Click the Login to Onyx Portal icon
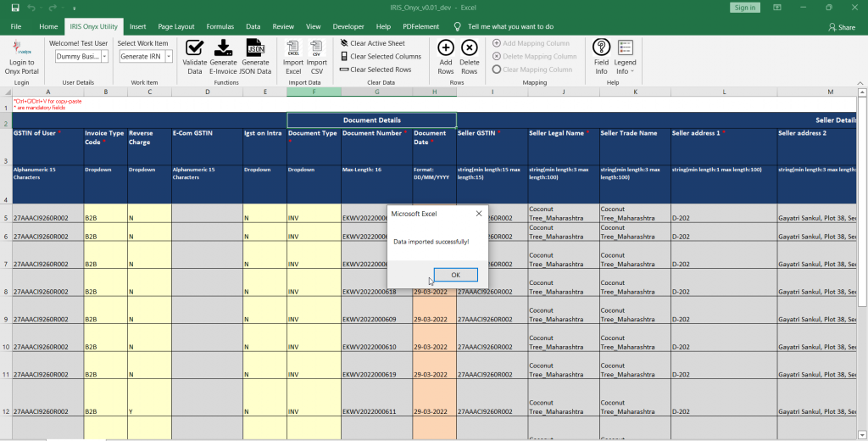Screen dimensions: 868x441 click(x=21, y=58)
